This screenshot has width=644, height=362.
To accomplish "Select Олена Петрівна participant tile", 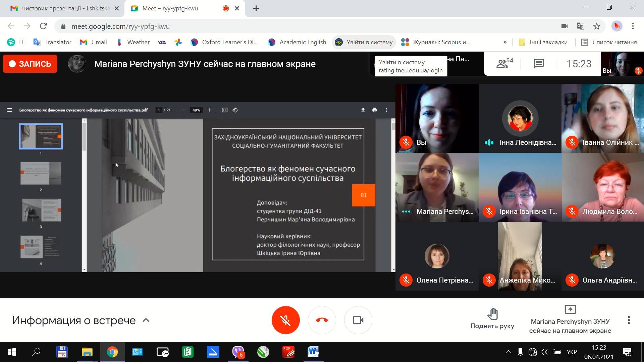I will pos(437,256).
